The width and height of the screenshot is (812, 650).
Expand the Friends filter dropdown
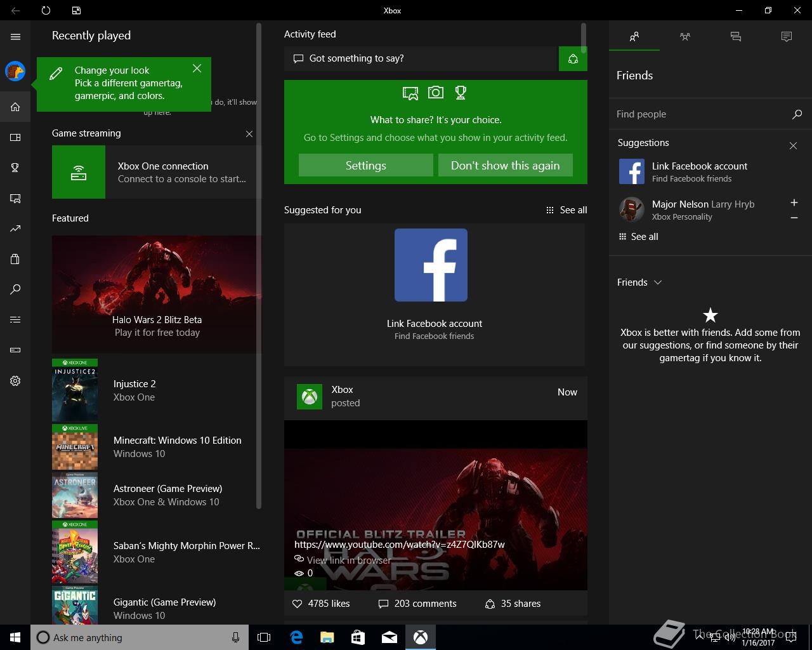point(639,282)
